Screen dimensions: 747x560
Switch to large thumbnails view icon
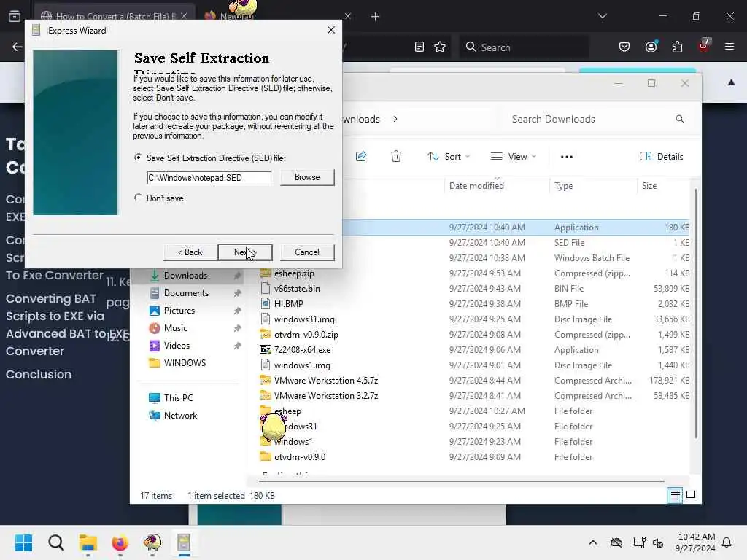691,496
